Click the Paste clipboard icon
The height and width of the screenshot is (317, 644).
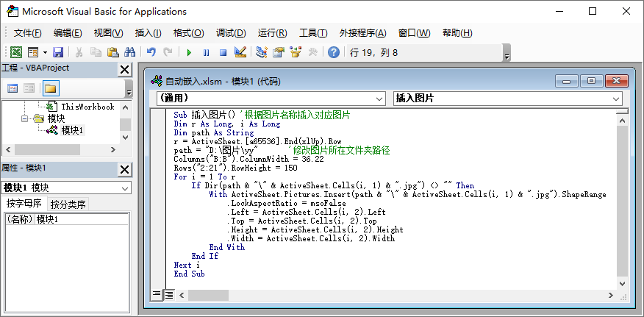[x=113, y=52]
